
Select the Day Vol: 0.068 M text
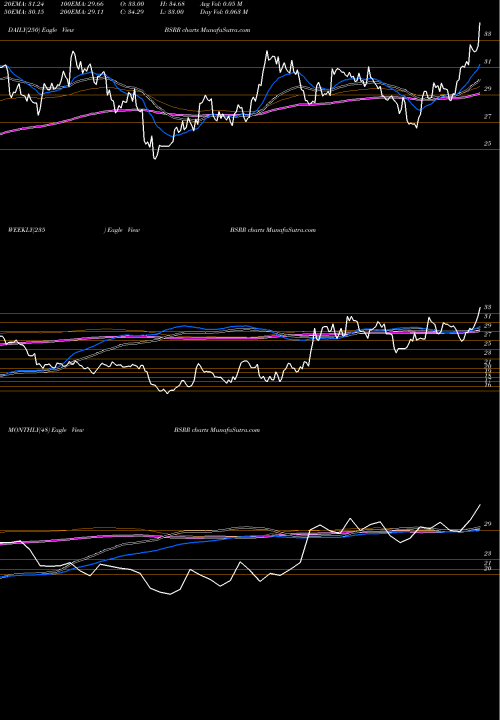pyautogui.click(x=224, y=12)
